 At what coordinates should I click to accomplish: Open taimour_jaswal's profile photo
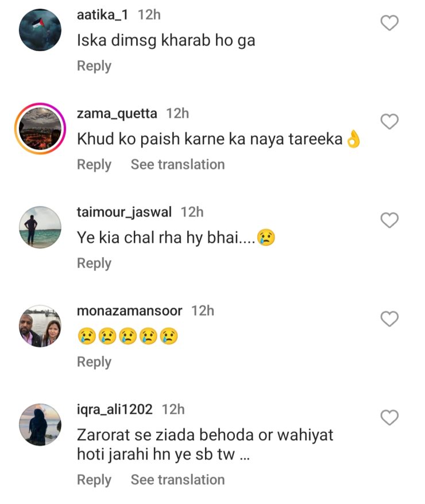pos(40,227)
